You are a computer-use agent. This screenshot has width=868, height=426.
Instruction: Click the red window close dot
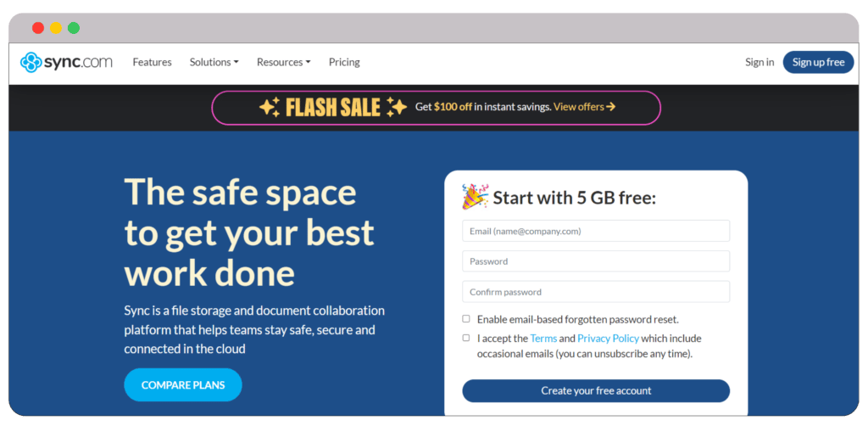click(38, 28)
